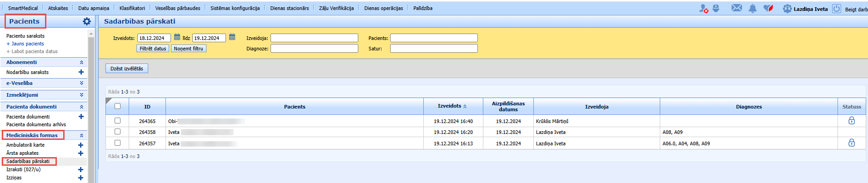Add new Ārsta apskates with plus icon
868x183 pixels.
click(x=80, y=153)
